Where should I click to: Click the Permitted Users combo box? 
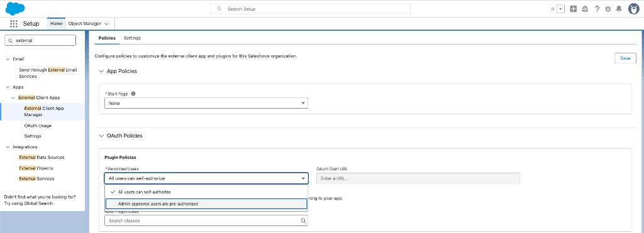(x=206, y=178)
